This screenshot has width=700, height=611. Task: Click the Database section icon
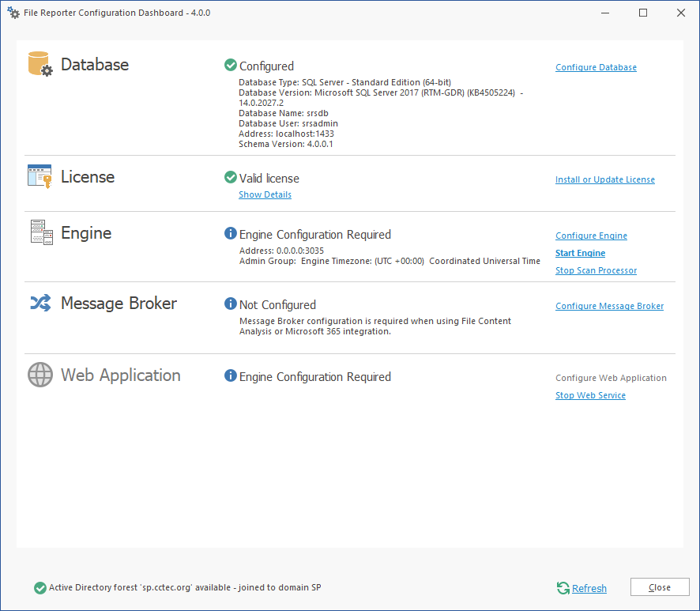[40, 64]
